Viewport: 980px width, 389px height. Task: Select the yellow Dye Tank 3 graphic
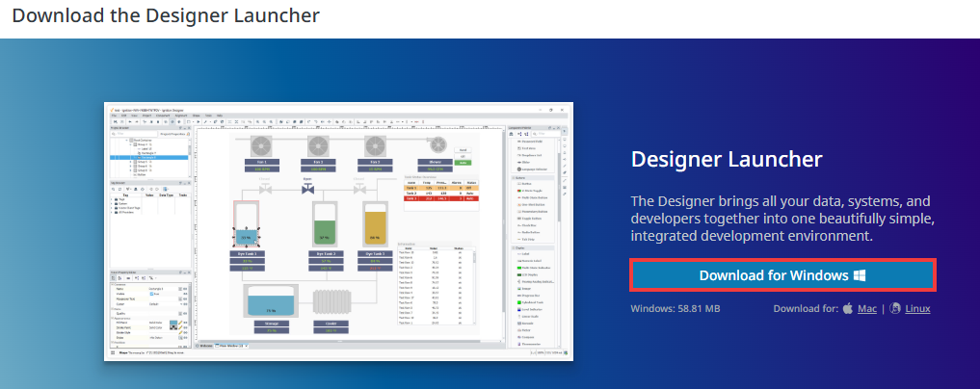pos(375,227)
